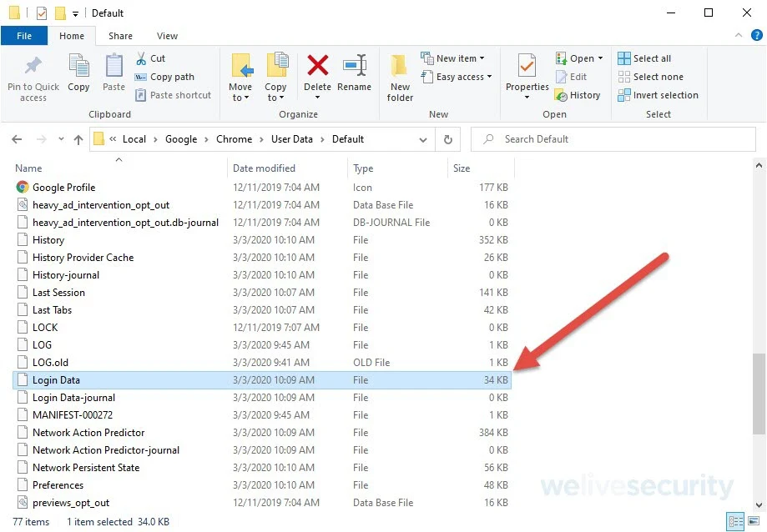Image resolution: width=767 pixels, height=532 pixels.
Task: Sort by Type column header
Action: coord(397,168)
